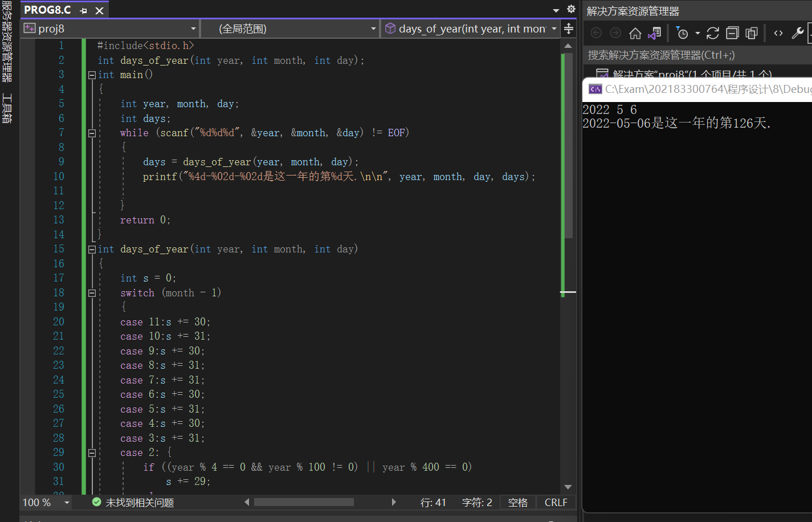812x522 pixels.
Task: Collapse the main() function outline
Action: 92,75
